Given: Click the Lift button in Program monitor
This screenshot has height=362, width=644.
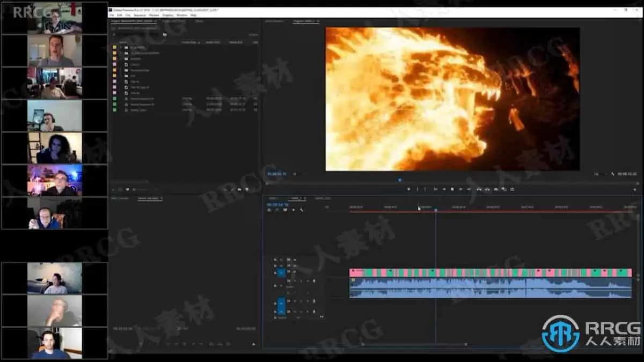Looking at the screenshot, I should pos(479,189).
